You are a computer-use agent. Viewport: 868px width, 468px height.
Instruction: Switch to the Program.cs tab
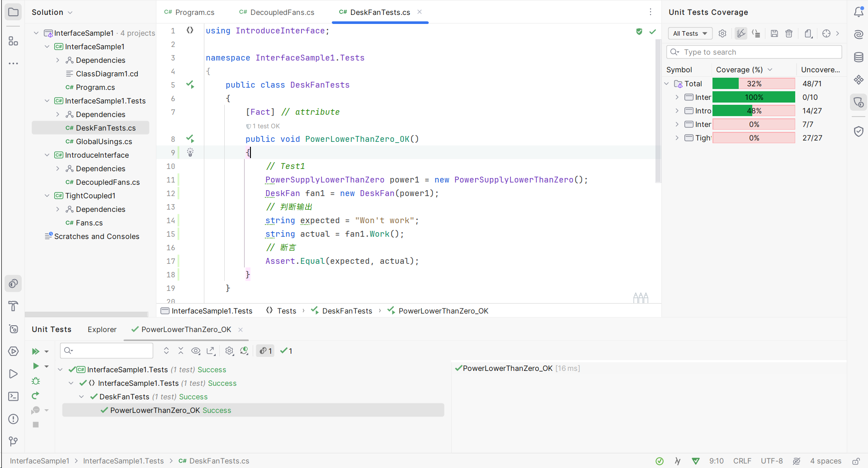[189, 12]
